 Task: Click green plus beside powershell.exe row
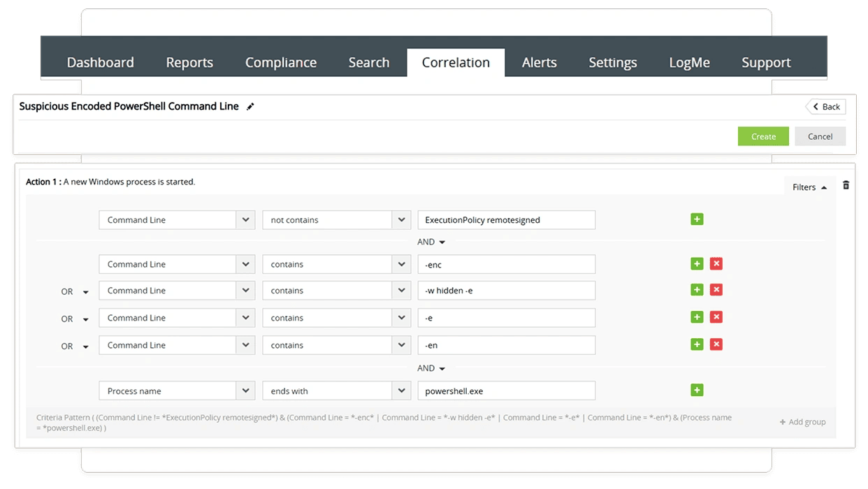tap(696, 391)
